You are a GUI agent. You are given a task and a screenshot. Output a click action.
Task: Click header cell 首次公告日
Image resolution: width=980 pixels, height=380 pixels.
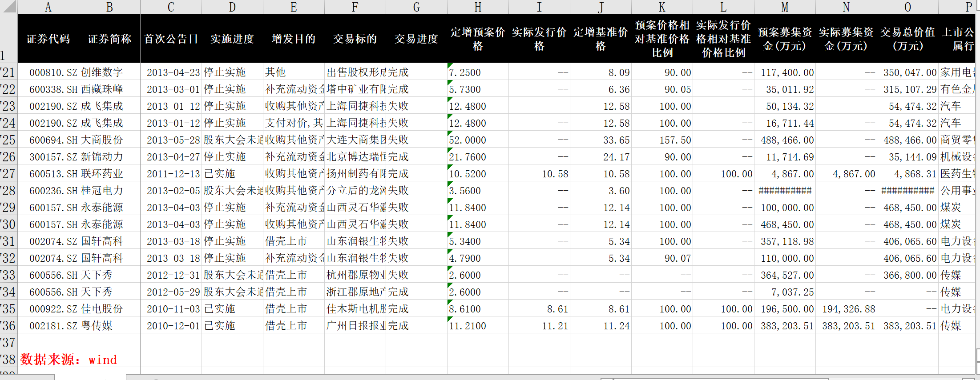pyautogui.click(x=171, y=39)
